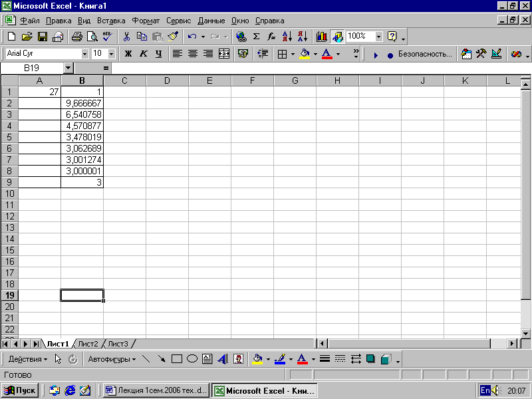Insert a hyperlink with the globe icon
Image resolution: width=532 pixels, height=399 pixels.
point(241,37)
